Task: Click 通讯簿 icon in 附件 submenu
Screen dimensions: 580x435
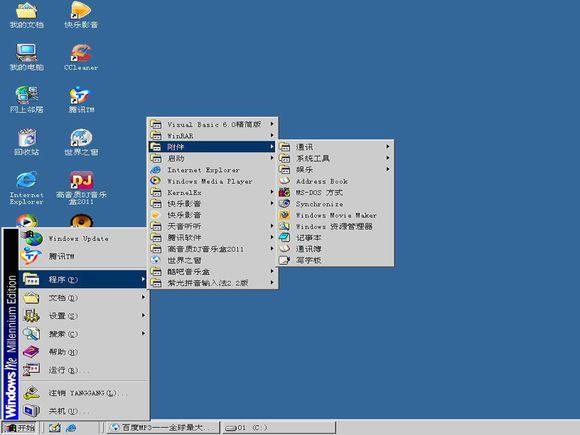Action: [x=284, y=249]
